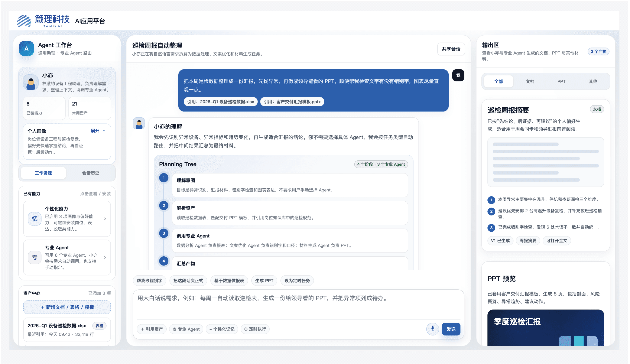Select step 3 circle for 调用专业 Agent
630x364 pixels.
tap(164, 233)
